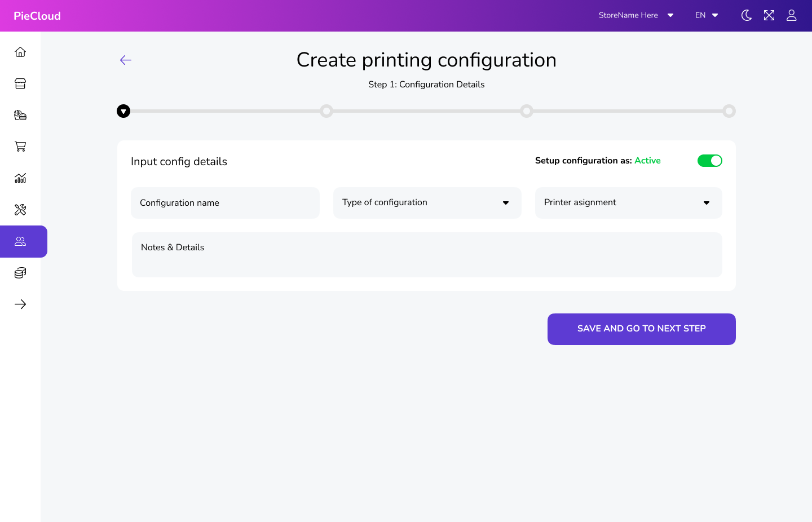Image resolution: width=812 pixels, height=522 pixels.
Task: Disable the Active configuration switch
Action: tap(709, 161)
